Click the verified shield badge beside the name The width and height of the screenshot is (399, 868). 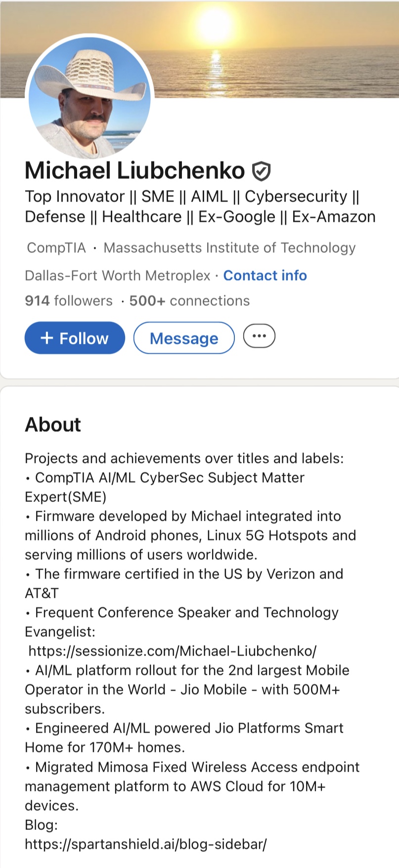(261, 171)
